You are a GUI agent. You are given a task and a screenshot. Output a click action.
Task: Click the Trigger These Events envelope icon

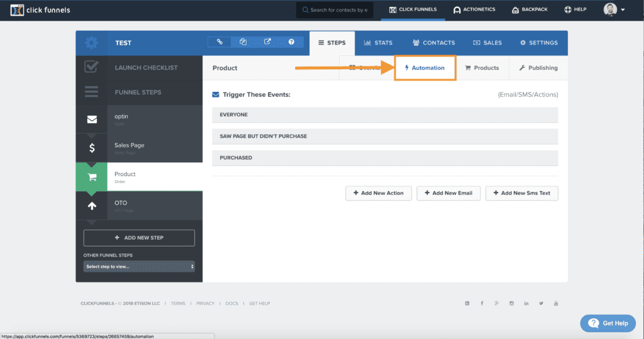coord(216,94)
